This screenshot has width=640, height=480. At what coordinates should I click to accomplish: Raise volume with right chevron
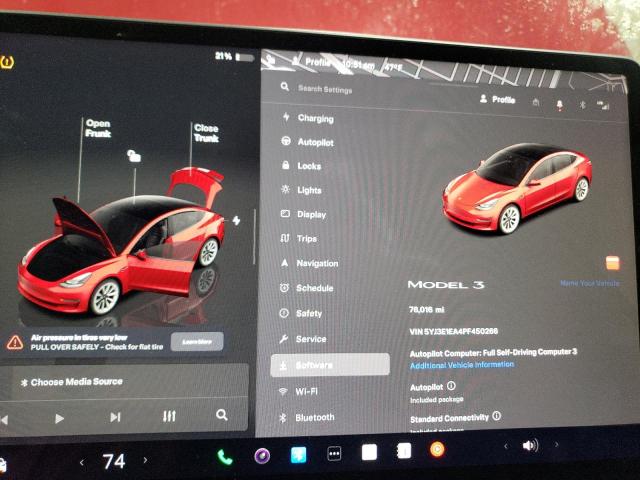(557, 444)
